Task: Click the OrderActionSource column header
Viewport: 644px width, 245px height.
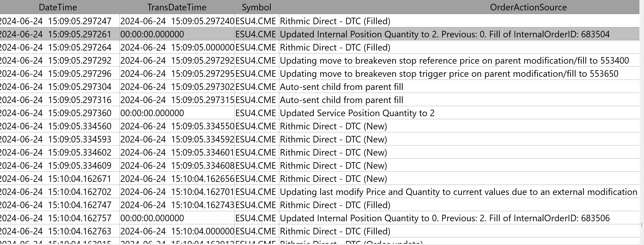Action: [x=528, y=7]
